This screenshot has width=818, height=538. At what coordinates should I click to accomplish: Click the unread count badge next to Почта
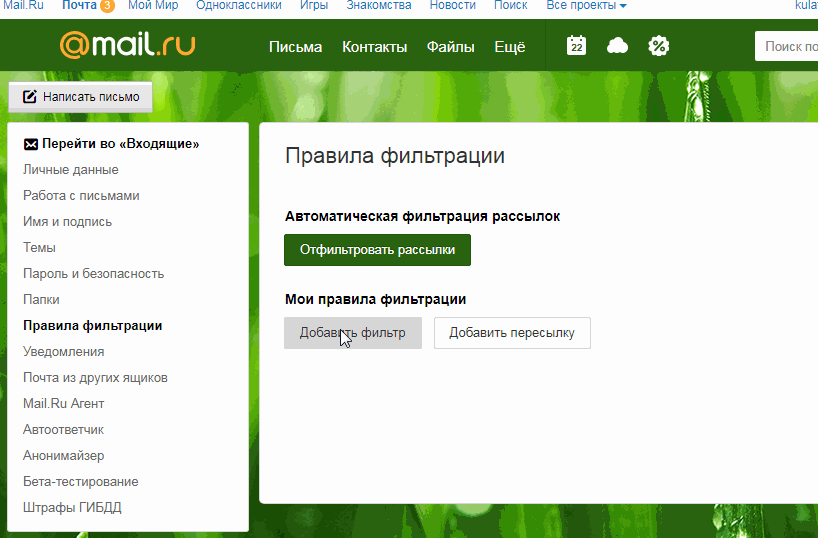(107, 6)
